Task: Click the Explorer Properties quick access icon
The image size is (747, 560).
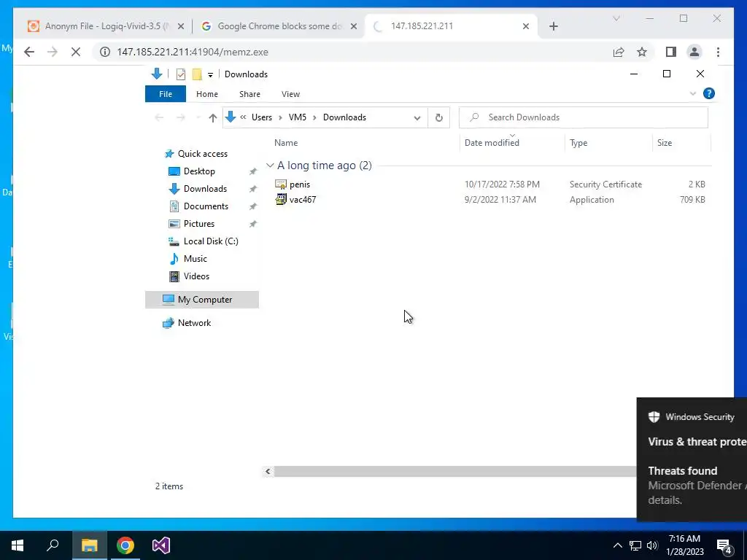Action: (181, 74)
